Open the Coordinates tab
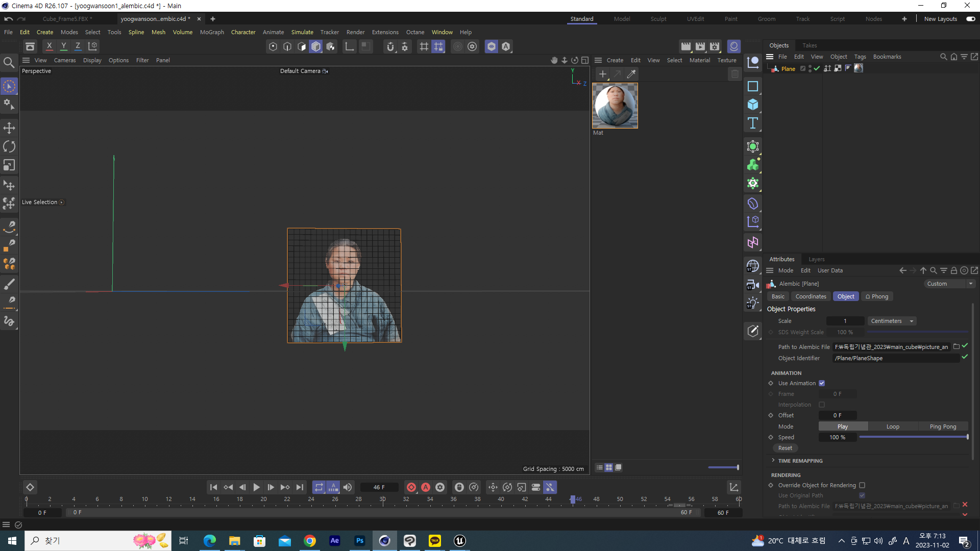This screenshot has width=980, height=551. [811, 296]
